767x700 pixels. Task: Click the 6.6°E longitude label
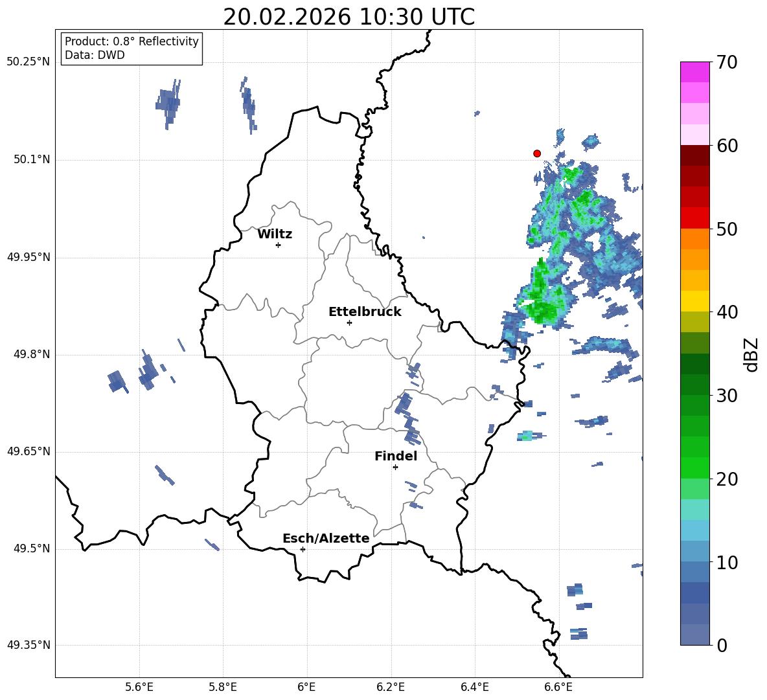(558, 688)
